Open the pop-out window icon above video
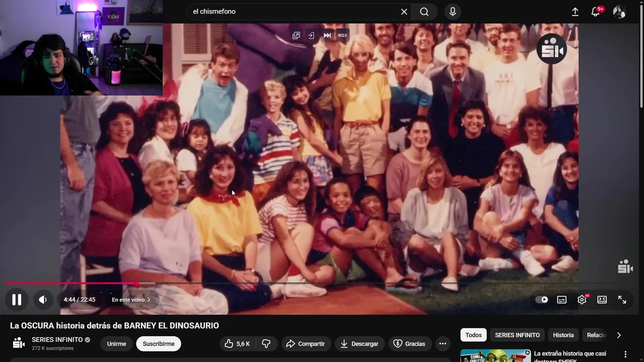 point(296,35)
